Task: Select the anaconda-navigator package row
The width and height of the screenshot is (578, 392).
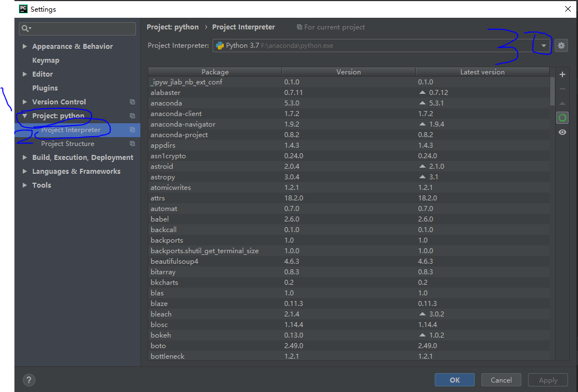Action: (x=349, y=124)
